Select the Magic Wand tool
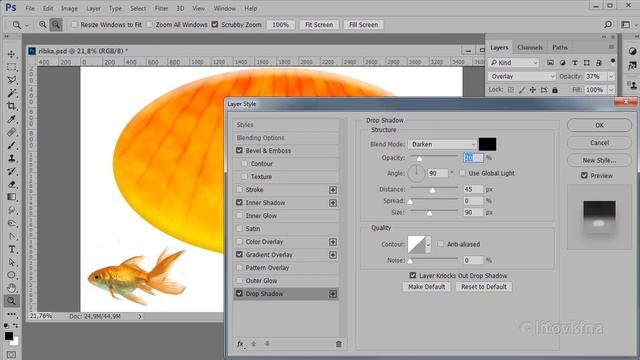This screenshot has height=360, width=640. pos(11,93)
